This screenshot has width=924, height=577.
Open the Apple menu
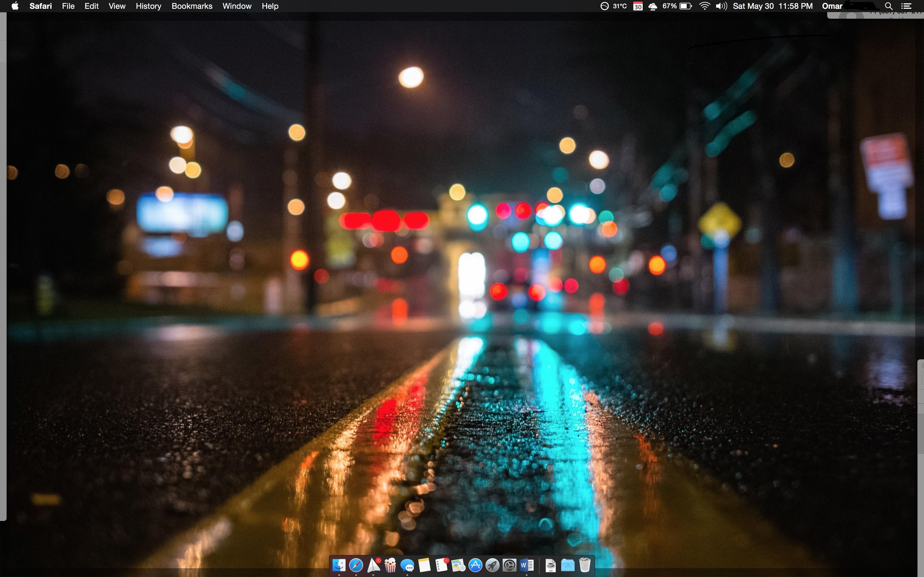pos(15,6)
